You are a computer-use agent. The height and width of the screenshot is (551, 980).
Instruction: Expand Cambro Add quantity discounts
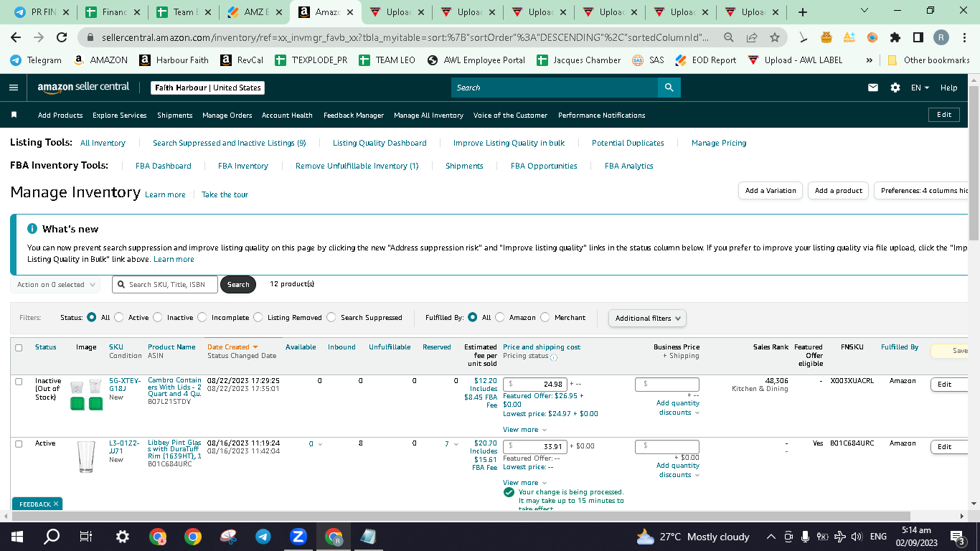click(678, 408)
